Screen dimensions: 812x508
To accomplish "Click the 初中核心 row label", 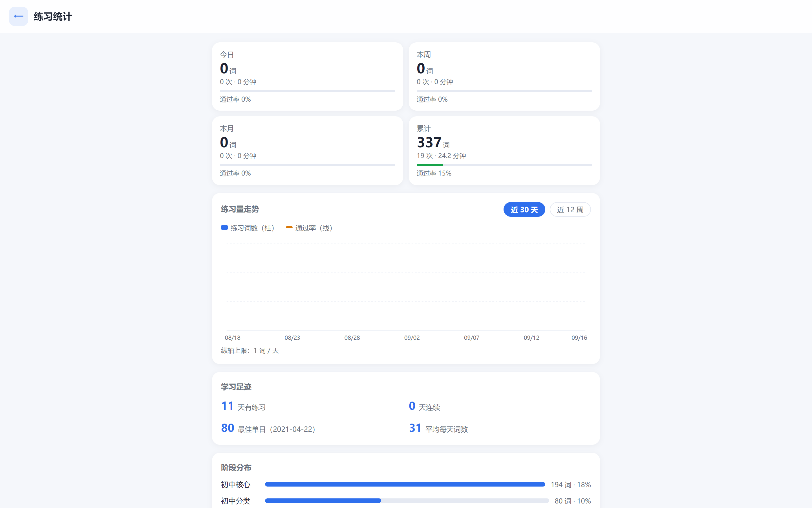I will click(x=235, y=485).
